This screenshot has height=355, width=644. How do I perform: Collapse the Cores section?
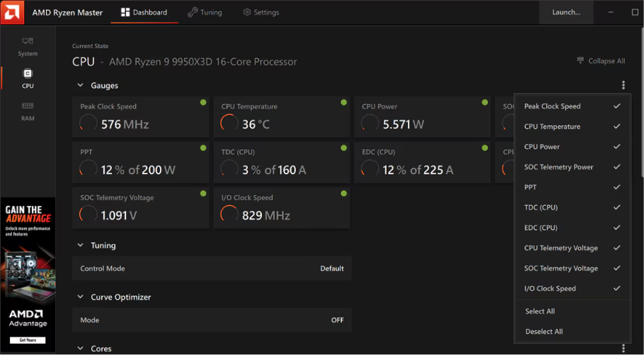80,348
